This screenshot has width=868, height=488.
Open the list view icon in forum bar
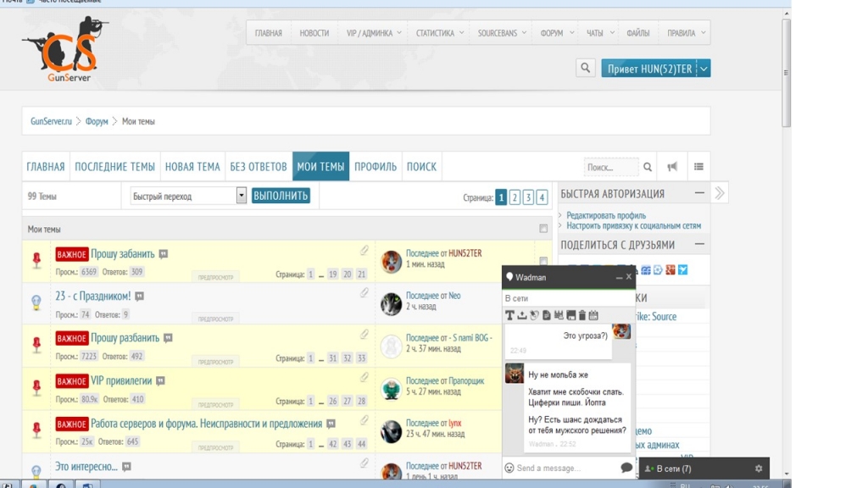point(698,167)
